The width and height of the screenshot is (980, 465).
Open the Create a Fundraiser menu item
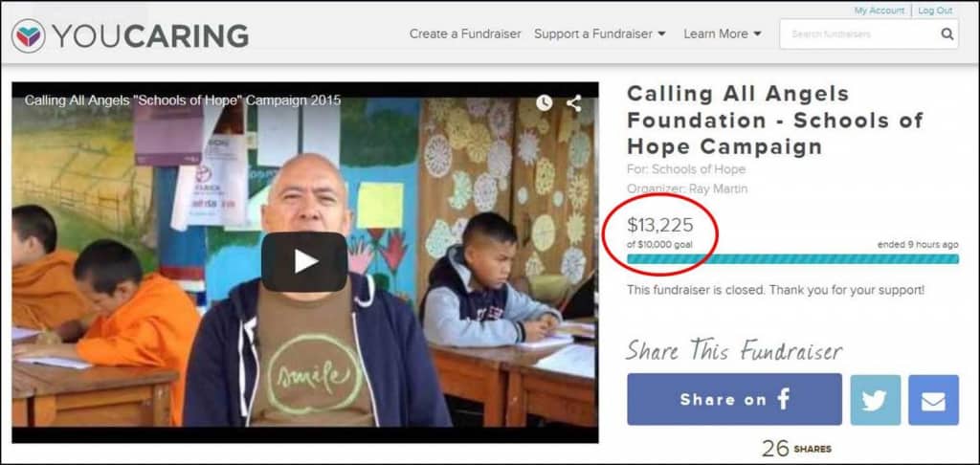click(465, 33)
